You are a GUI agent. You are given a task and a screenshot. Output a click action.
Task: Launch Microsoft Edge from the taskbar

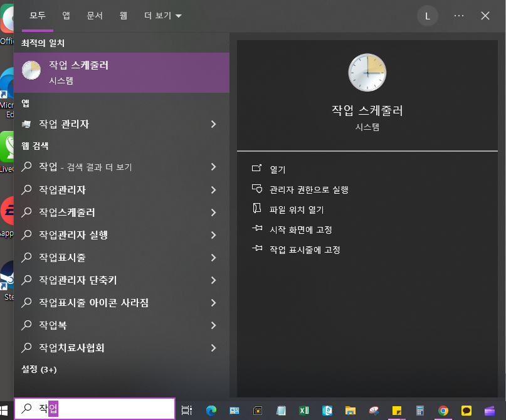(x=211, y=411)
